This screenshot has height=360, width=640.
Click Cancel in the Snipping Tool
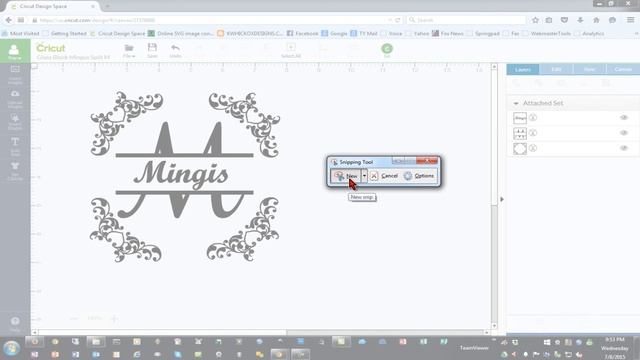pos(384,176)
